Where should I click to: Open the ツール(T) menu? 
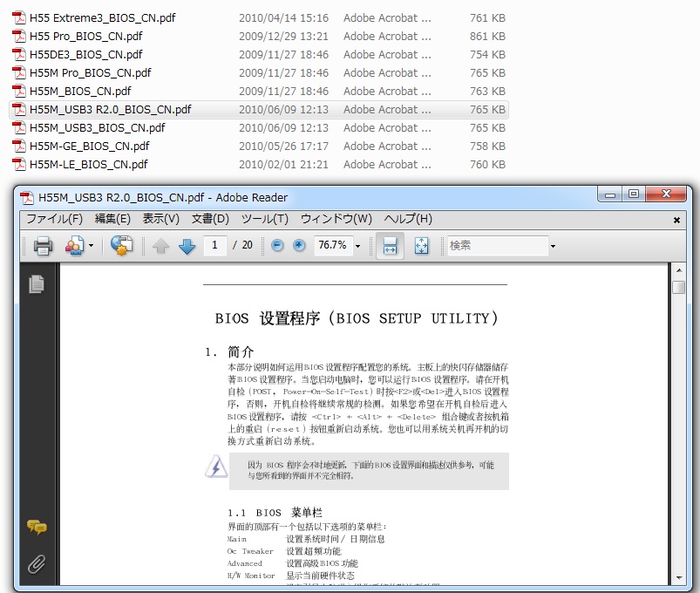click(x=265, y=219)
